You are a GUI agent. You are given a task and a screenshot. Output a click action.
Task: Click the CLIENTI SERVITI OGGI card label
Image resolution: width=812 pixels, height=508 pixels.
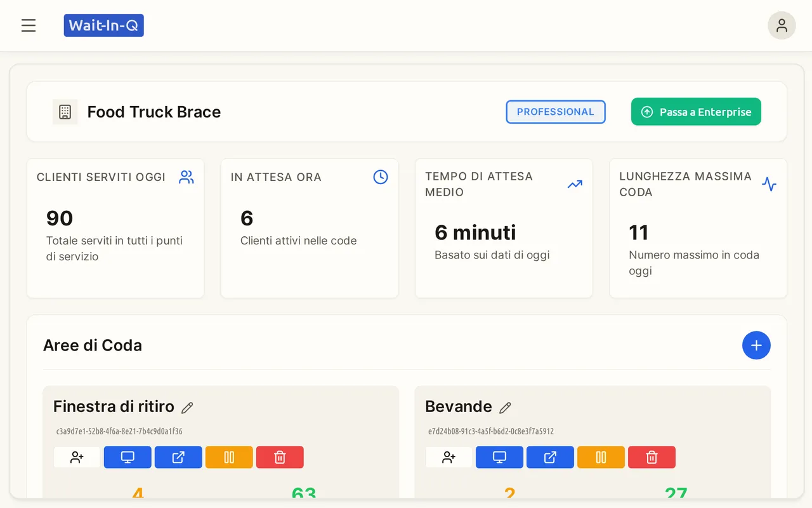tap(101, 177)
